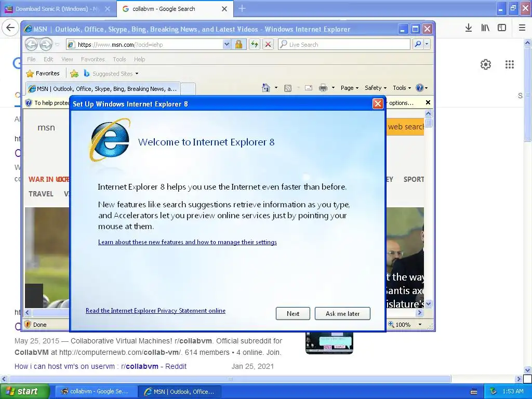Click the Read Mail icon in command bar
Image resolution: width=532 pixels, height=399 pixels.
[x=309, y=88]
